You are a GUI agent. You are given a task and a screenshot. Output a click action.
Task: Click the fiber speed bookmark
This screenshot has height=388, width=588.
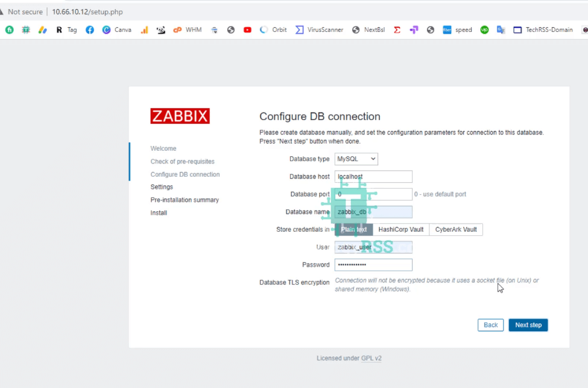[457, 30]
